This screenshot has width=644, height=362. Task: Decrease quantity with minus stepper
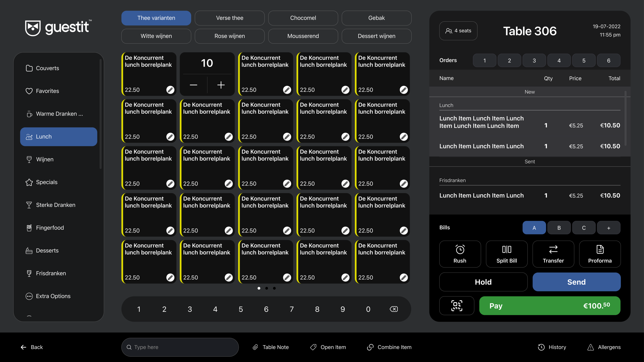193,85
